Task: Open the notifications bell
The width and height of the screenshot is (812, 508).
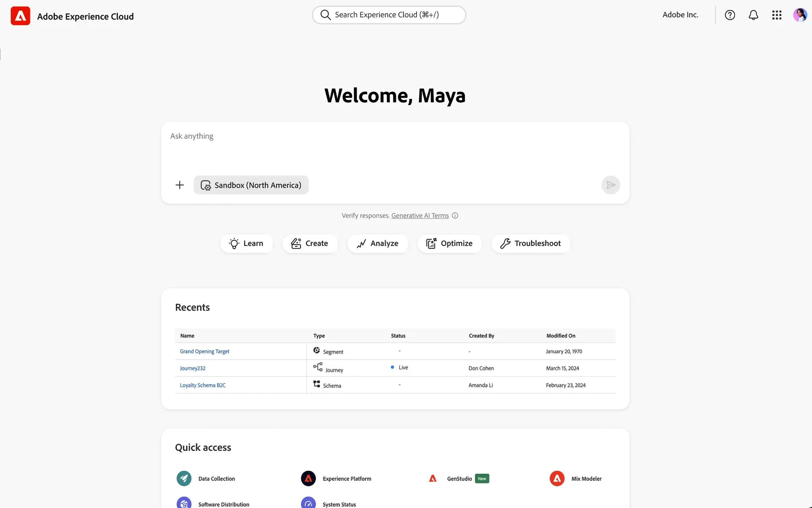Action: [753, 15]
